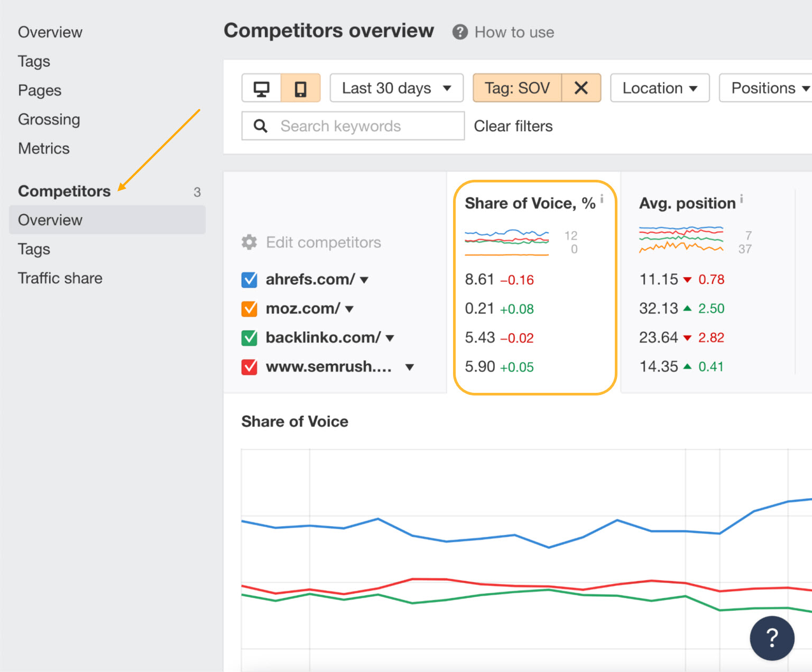Click the Share of Voice info icon
The width and height of the screenshot is (812, 672).
point(603,198)
